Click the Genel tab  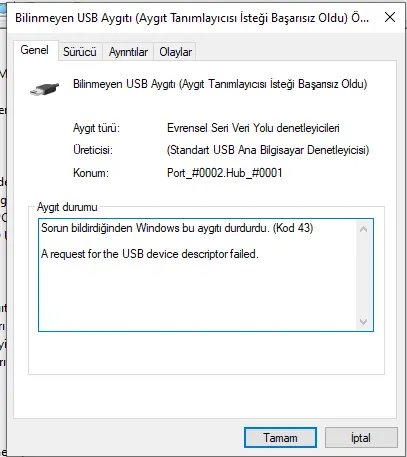35,50
